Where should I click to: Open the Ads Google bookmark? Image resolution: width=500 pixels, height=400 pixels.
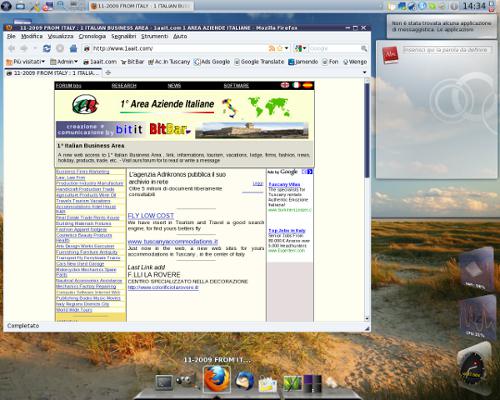(212, 62)
